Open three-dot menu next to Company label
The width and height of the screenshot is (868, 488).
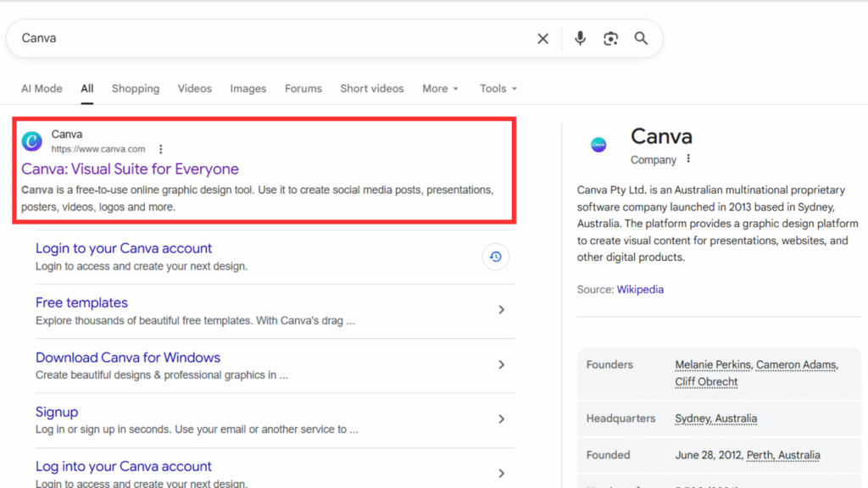(688, 159)
